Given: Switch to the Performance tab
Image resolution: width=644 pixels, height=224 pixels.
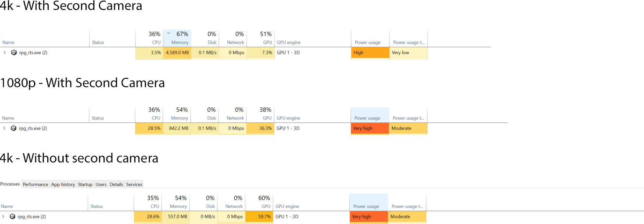Looking at the screenshot, I should pyautogui.click(x=35, y=184).
